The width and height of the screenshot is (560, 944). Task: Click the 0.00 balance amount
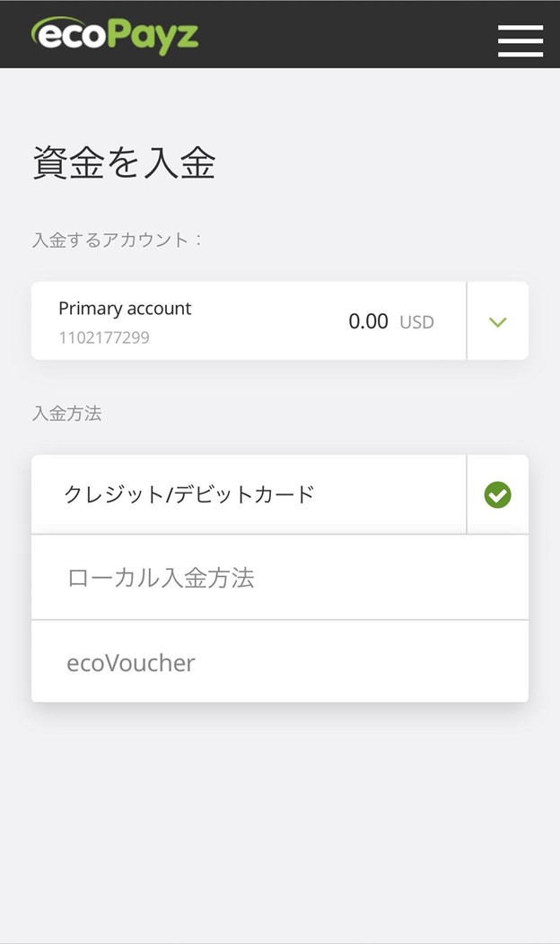368,321
